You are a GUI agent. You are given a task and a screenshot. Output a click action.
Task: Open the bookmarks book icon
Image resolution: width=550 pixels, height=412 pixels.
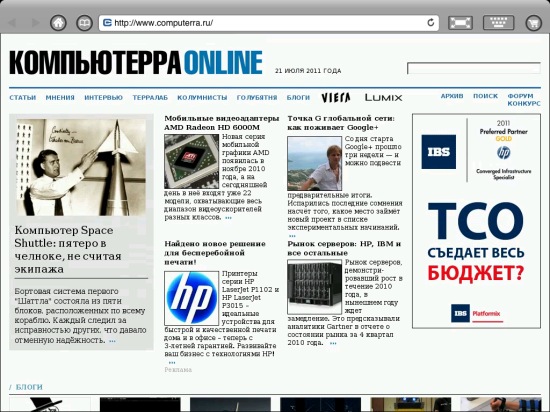(x=85, y=23)
